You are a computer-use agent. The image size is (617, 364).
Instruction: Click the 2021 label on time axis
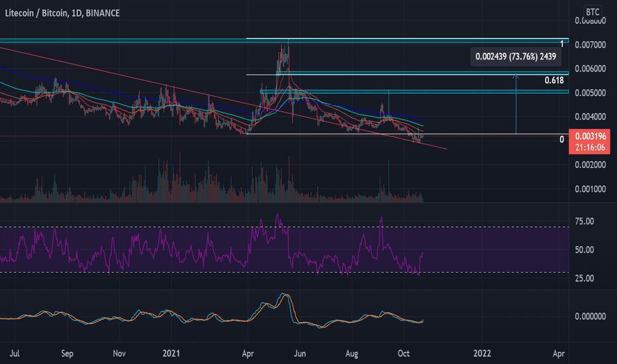[171, 353]
